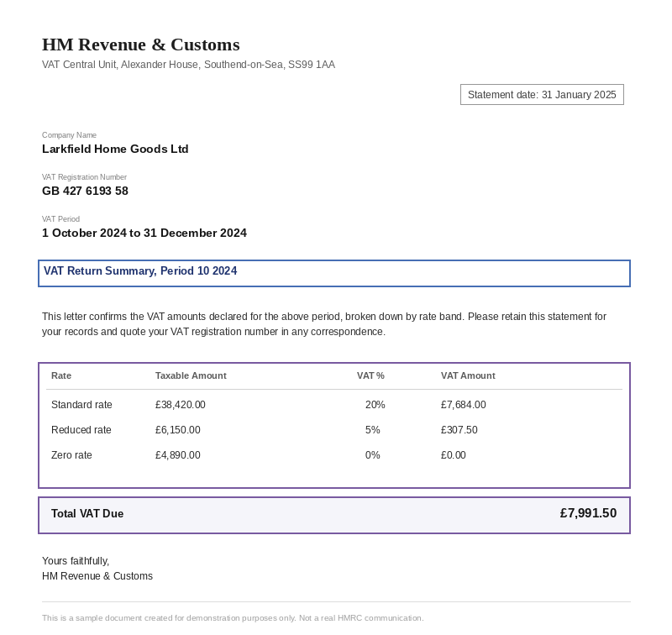The width and height of the screenshot is (672, 635).
Task: Select the VAT Central Unit address line
Action: click(x=188, y=65)
